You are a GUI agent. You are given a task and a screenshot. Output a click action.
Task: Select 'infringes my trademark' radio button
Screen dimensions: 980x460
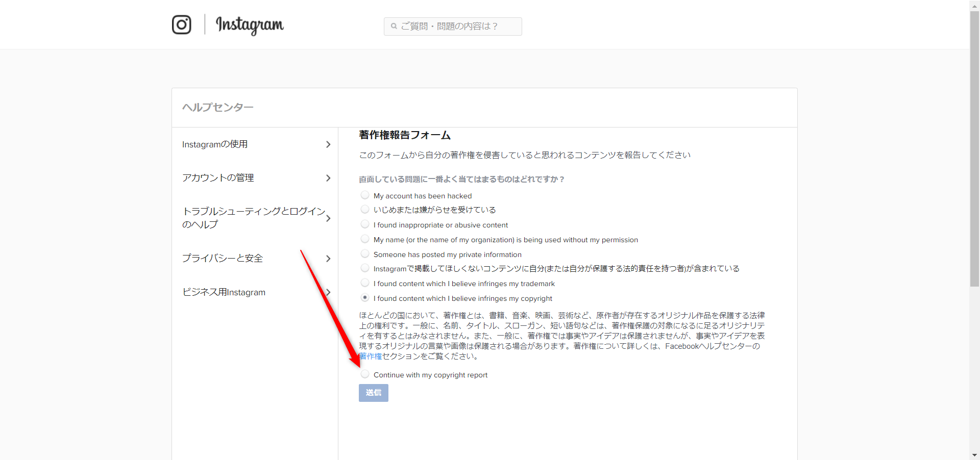pos(365,283)
